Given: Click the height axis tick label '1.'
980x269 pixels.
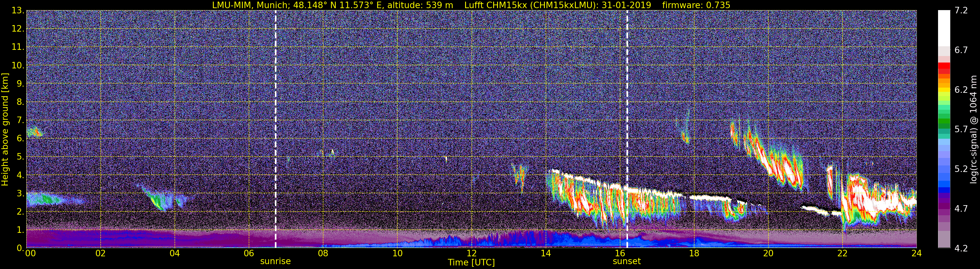Looking at the screenshot, I should click(x=20, y=230).
